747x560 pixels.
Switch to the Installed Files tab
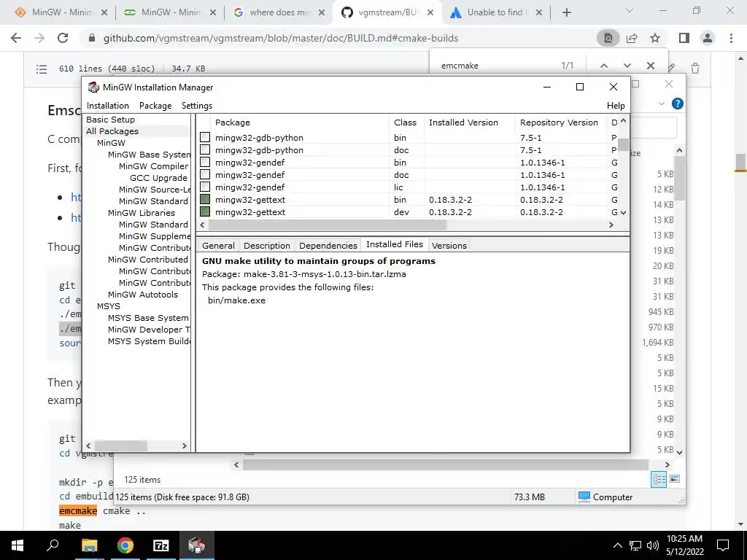coord(395,244)
